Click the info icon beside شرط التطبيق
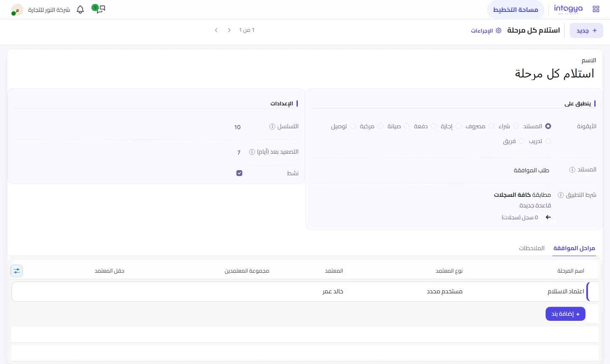The image size is (610, 364). tap(561, 195)
